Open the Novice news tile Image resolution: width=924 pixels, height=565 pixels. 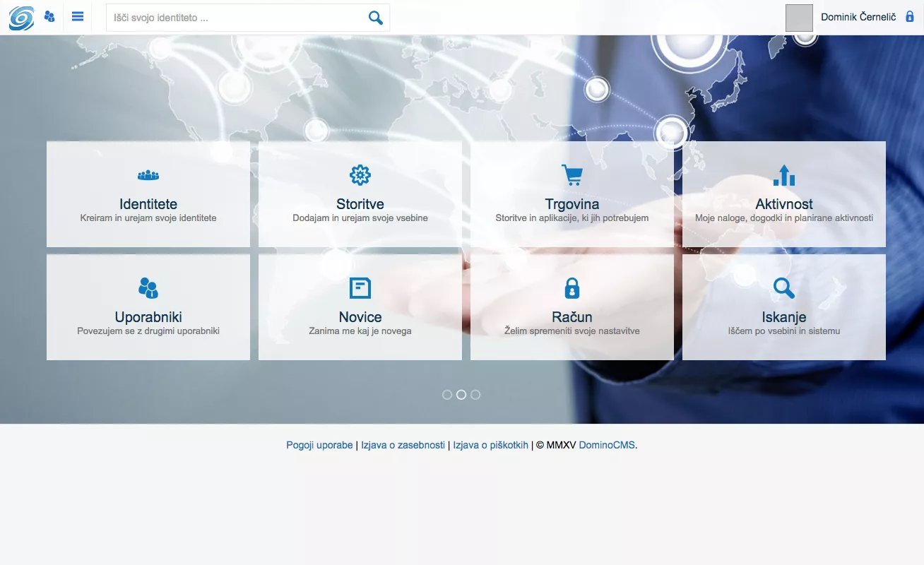click(360, 307)
